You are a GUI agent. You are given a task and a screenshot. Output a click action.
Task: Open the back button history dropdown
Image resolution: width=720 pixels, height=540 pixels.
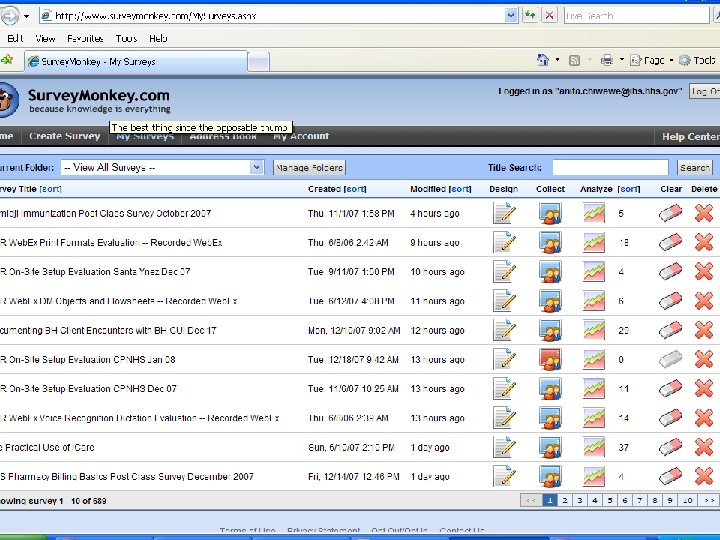(27, 16)
